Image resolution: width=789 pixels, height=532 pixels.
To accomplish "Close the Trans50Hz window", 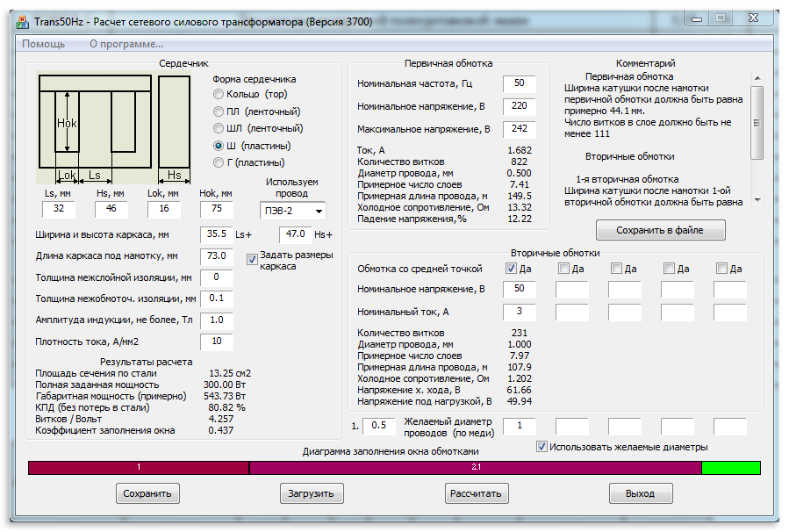I will pos(753,18).
